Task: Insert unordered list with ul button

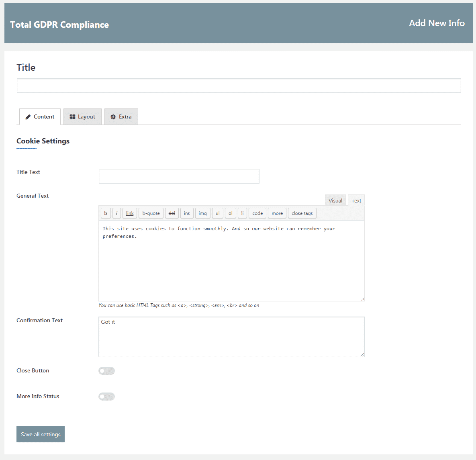Action: point(218,213)
